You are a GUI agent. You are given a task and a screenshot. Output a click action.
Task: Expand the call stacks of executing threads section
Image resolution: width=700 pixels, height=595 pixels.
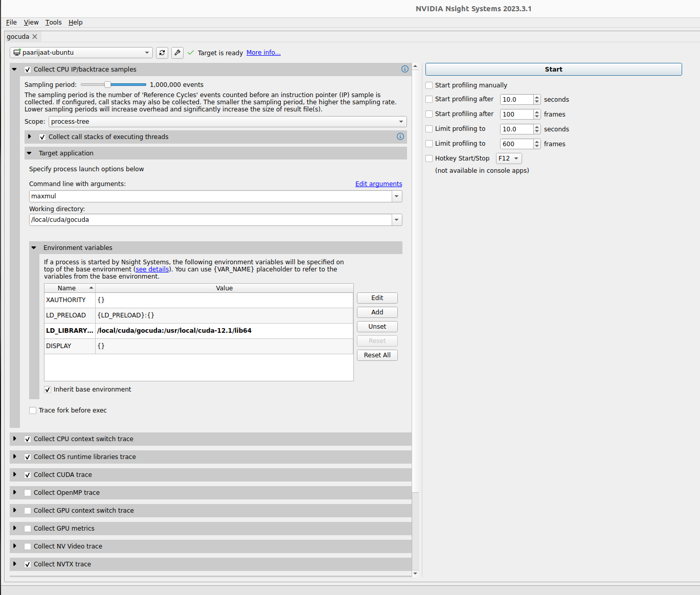[x=30, y=136]
